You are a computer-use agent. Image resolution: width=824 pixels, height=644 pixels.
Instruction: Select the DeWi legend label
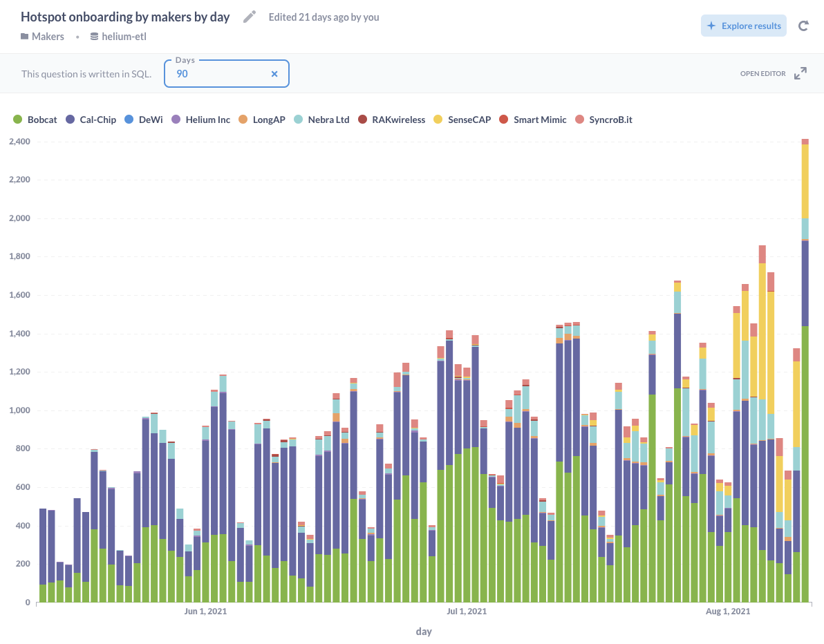point(151,120)
